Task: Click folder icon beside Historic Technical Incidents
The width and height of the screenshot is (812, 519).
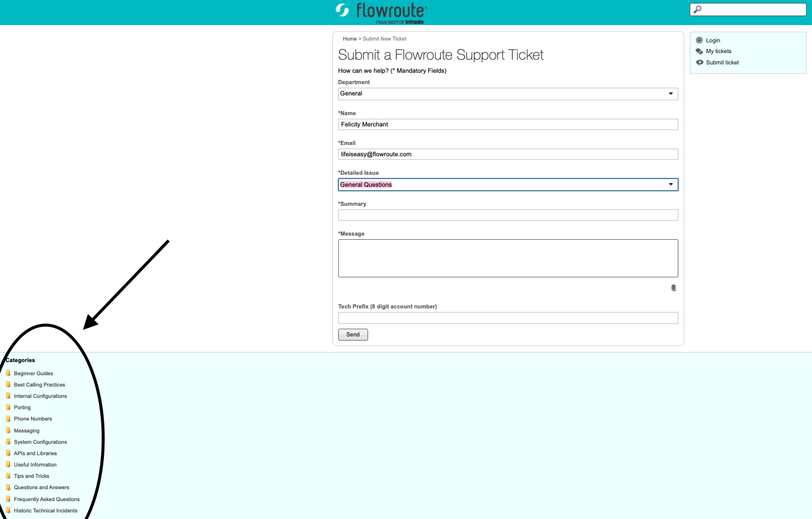Action: (8, 510)
